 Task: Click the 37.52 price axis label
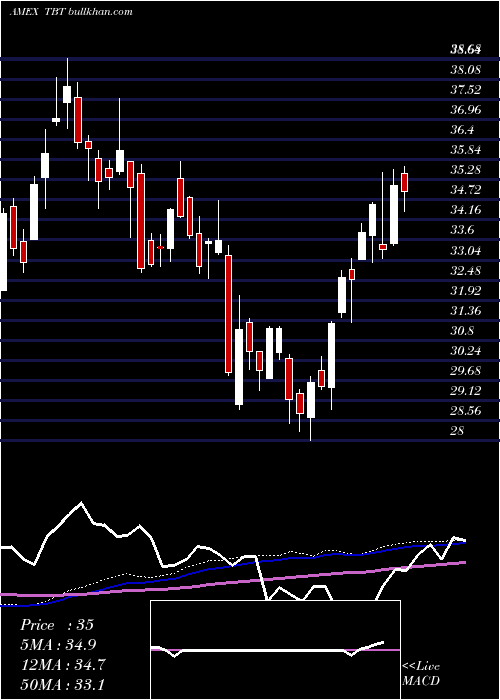coord(465,89)
